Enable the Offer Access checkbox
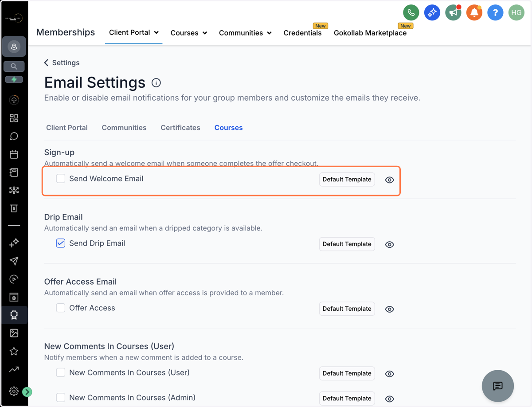Screen dimensions: 532x407 pos(61,308)
